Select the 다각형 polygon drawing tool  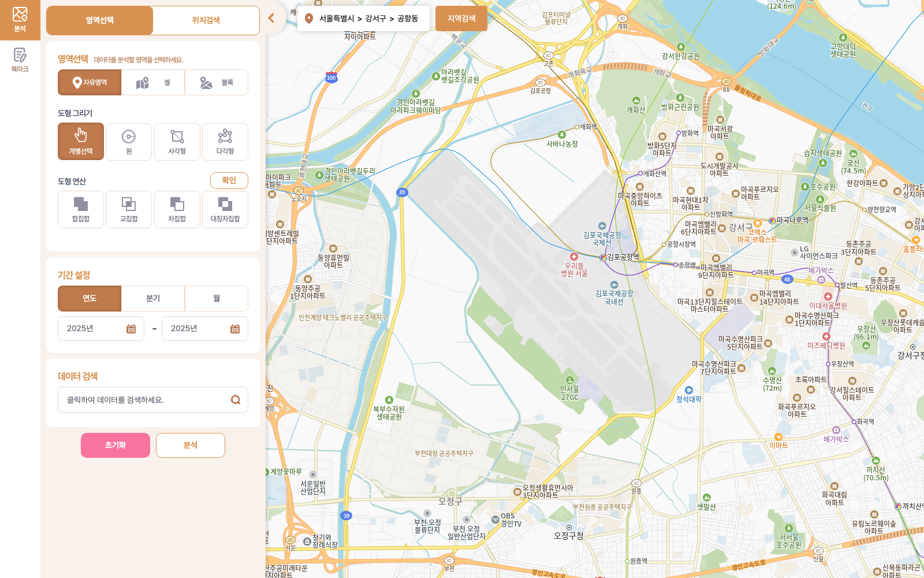pos(225,141)
